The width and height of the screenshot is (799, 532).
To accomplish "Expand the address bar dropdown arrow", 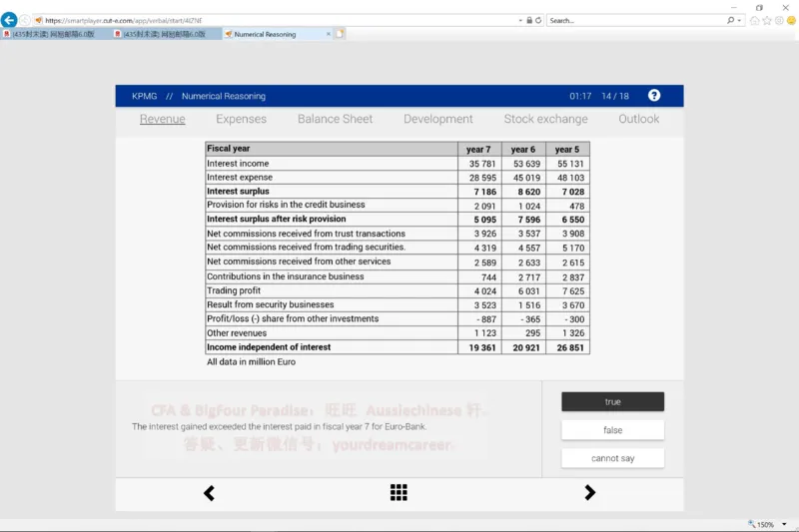I will click(520, 20).
